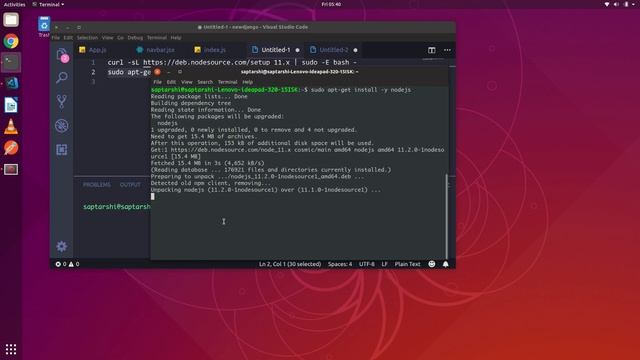Open Search menu in Terminal window
Viewport: 640px width, 360px height.
pyautogui.click(x=205, y=82)
